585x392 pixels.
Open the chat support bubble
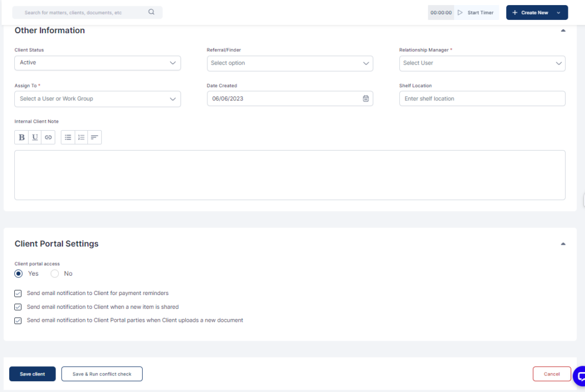[x=579, y=376]
